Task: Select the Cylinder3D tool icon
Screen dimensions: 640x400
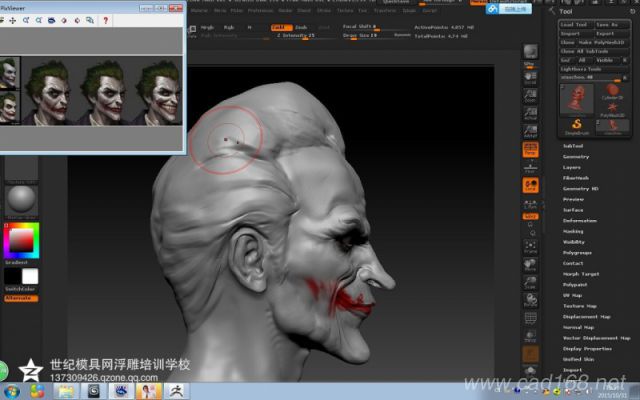Action: click(x=612, y=92)
